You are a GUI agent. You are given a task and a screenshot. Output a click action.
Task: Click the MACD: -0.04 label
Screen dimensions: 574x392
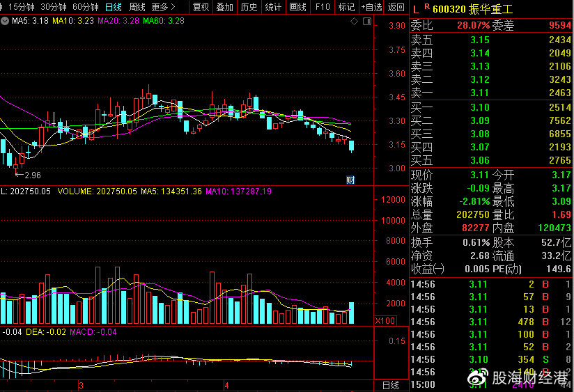(93, 332)
